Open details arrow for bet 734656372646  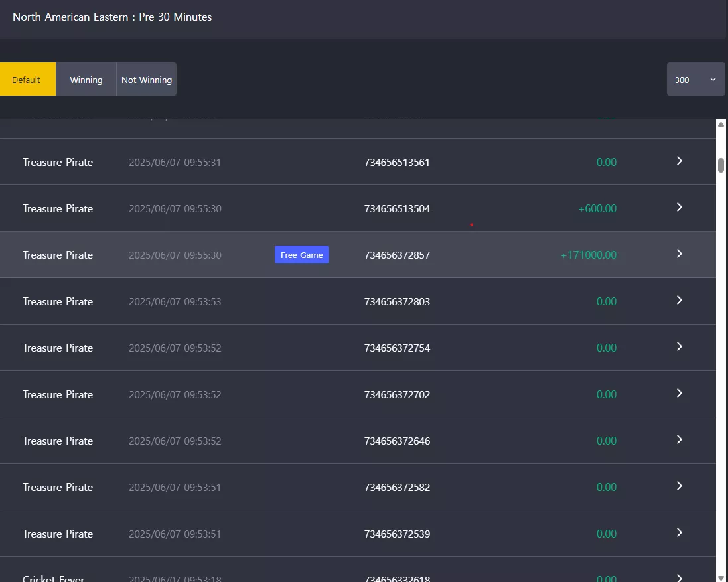pos(680,439)
